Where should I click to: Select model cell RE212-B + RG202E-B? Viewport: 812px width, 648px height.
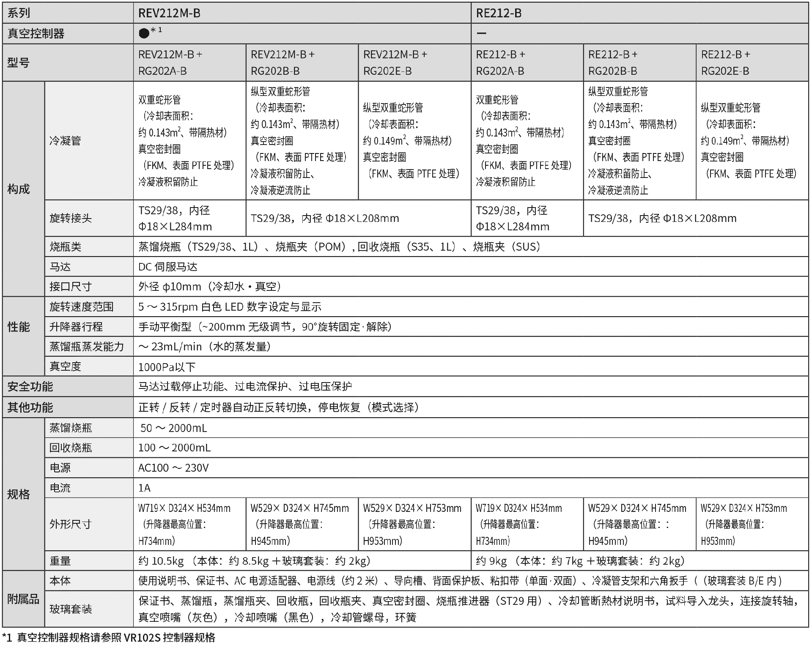click(x=752, y=63)
